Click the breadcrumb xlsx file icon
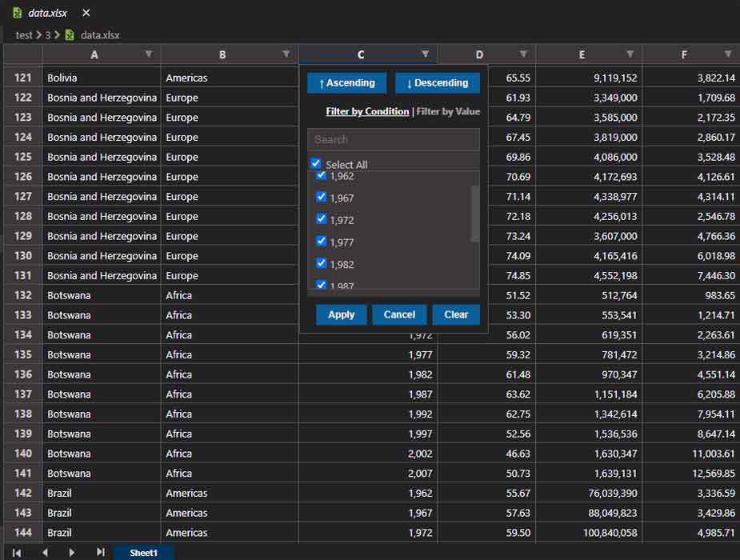 [70, 35]
